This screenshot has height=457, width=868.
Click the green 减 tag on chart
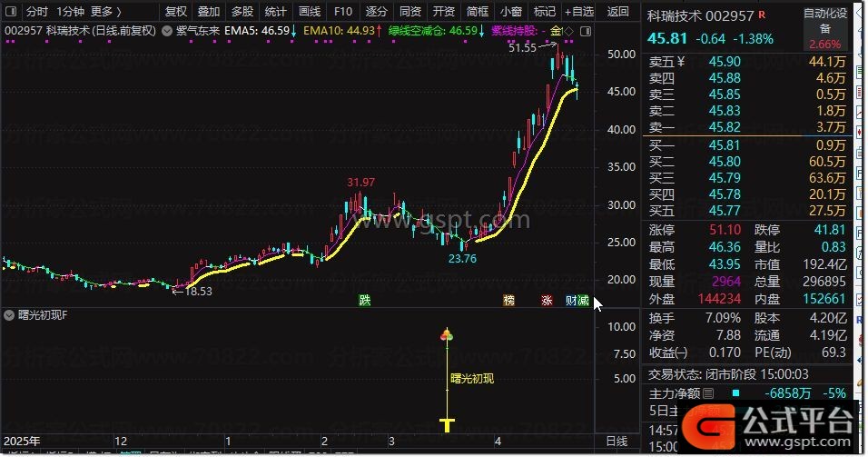pyautogui.click(x=584, y=300)
